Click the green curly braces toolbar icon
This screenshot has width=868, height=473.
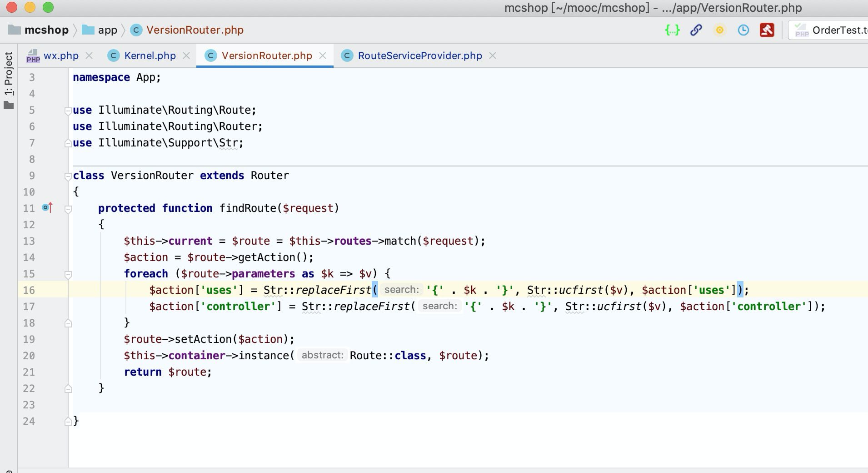(x=672, y=30)
